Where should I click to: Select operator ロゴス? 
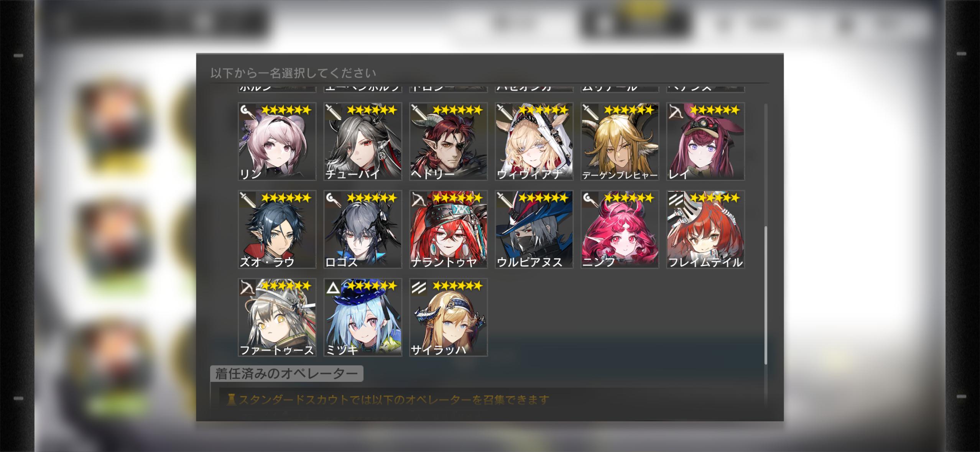pos(363,229)
